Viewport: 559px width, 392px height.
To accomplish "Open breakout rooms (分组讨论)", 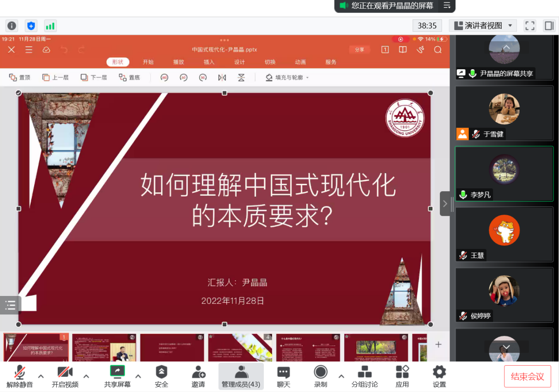I will (x=365, y=376).
